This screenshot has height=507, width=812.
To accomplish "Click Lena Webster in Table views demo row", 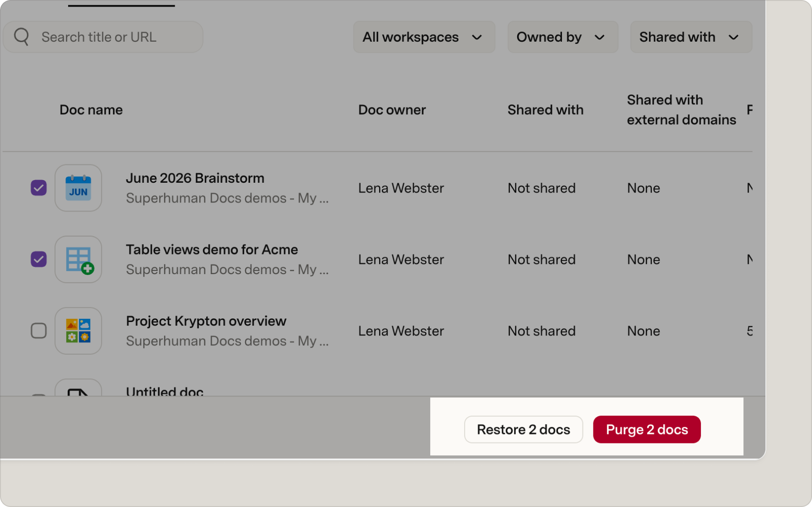I will click(401, 259).
